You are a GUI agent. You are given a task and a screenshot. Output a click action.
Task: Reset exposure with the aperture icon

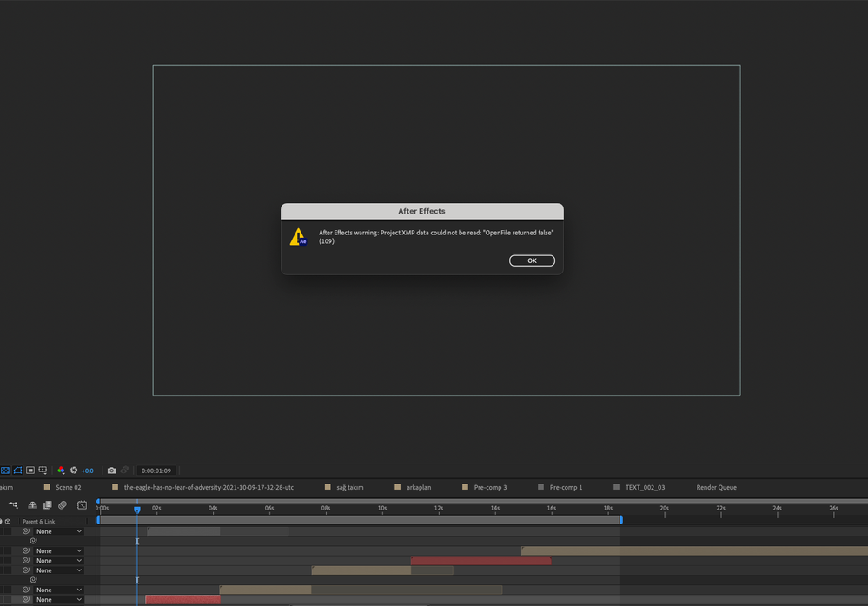[74, 471]
